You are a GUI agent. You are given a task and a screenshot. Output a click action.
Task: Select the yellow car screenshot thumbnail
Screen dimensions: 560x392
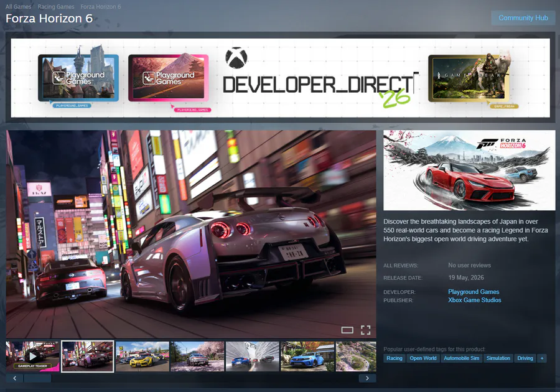pyautogui.click(x=142, y=357)
